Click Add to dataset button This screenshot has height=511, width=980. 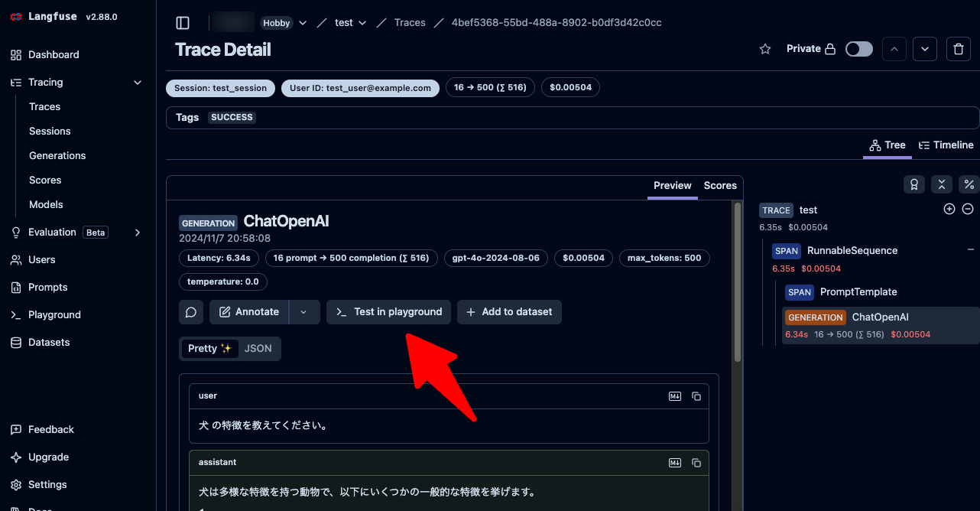tap(509, 312)
